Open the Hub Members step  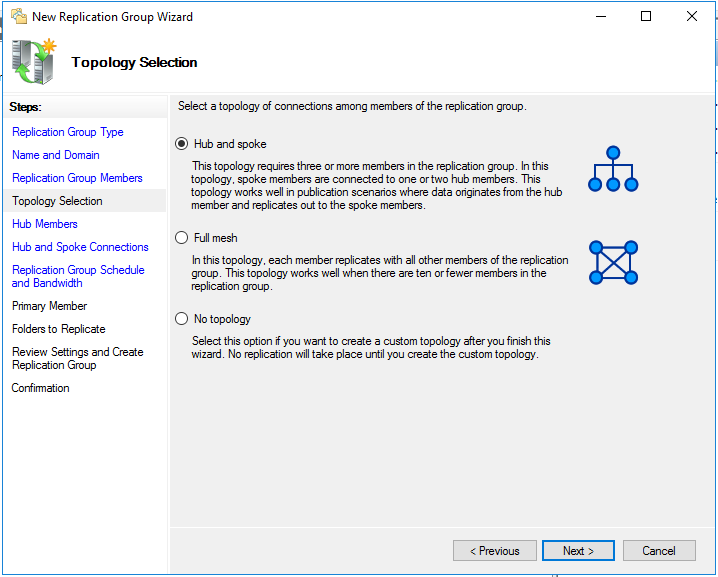45,224
